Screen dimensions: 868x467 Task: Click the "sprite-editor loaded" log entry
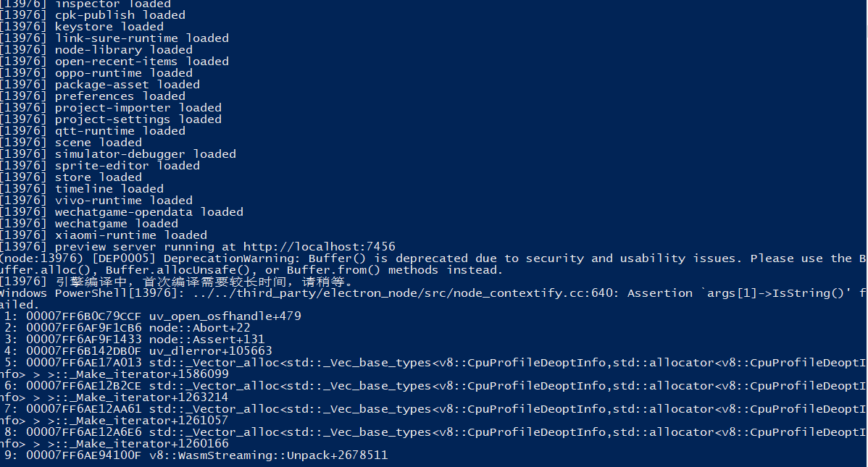pos(127,166)
